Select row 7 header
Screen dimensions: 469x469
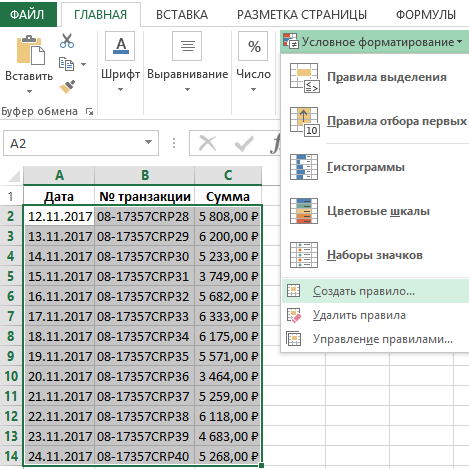click(x=11, y=316)
